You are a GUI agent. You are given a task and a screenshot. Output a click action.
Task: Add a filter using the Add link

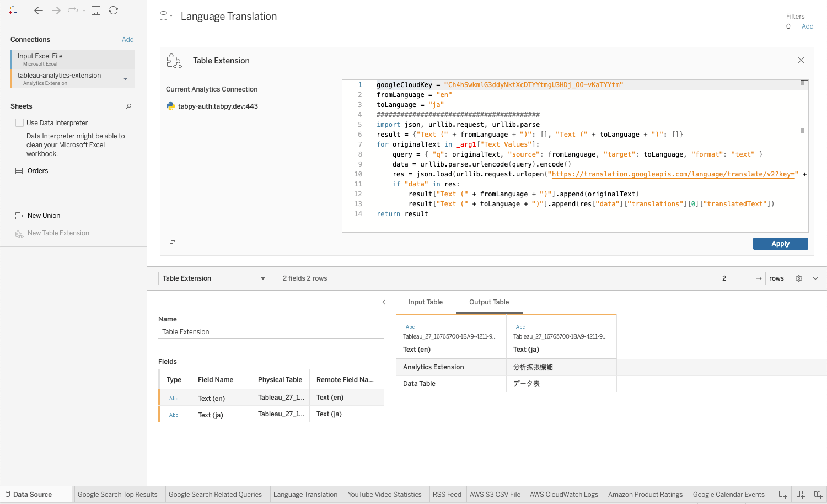pyautogui.click(x=808, y=26)
